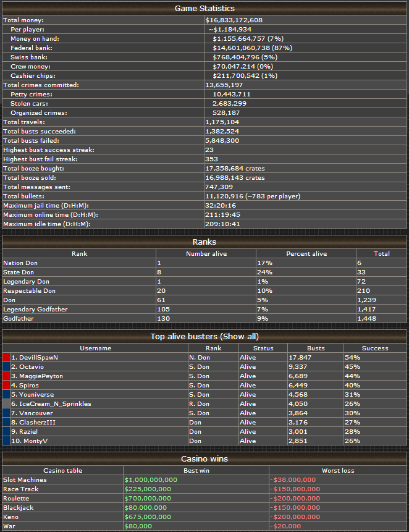Click the Slot Machines worst loss -$38,000,000
This screenshot has width=409, height=532.
293,480
